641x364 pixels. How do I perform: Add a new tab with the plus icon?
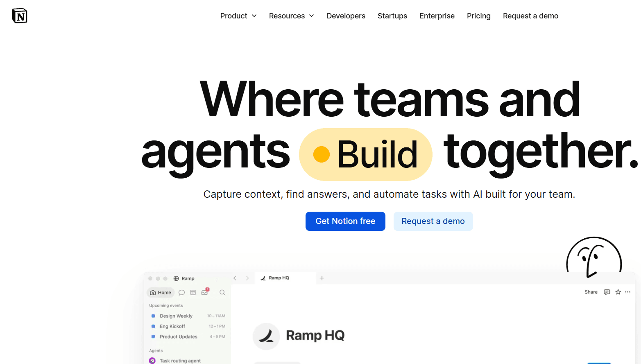[x=322, y=278]
